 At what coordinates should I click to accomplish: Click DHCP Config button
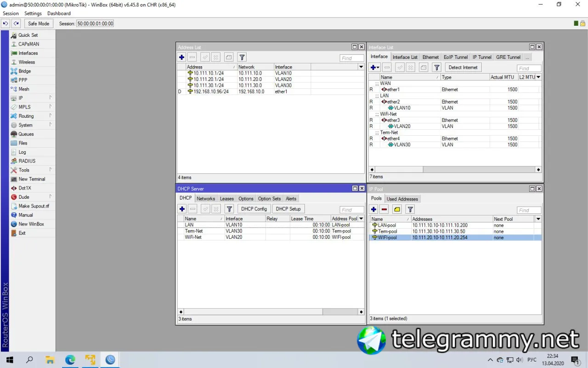pyautogui.click(x=254, y=209)
